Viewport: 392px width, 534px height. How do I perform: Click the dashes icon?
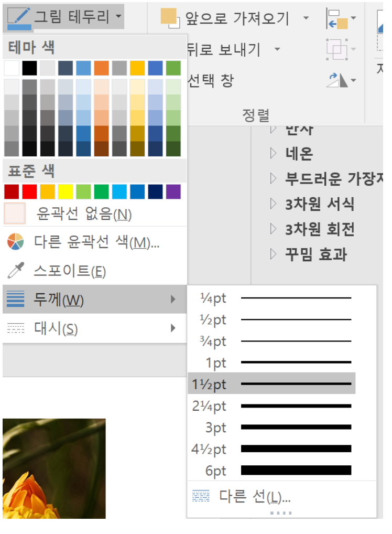point(16,328)
